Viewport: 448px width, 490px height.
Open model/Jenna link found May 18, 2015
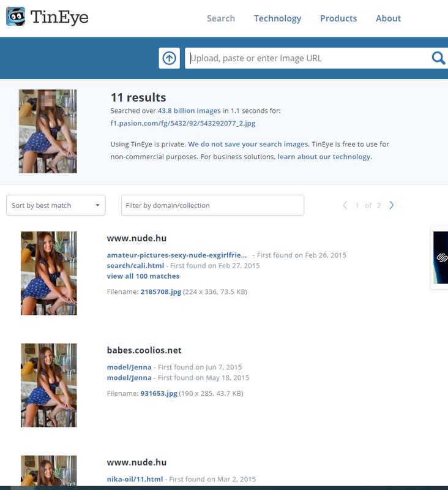tap(129, 378)
